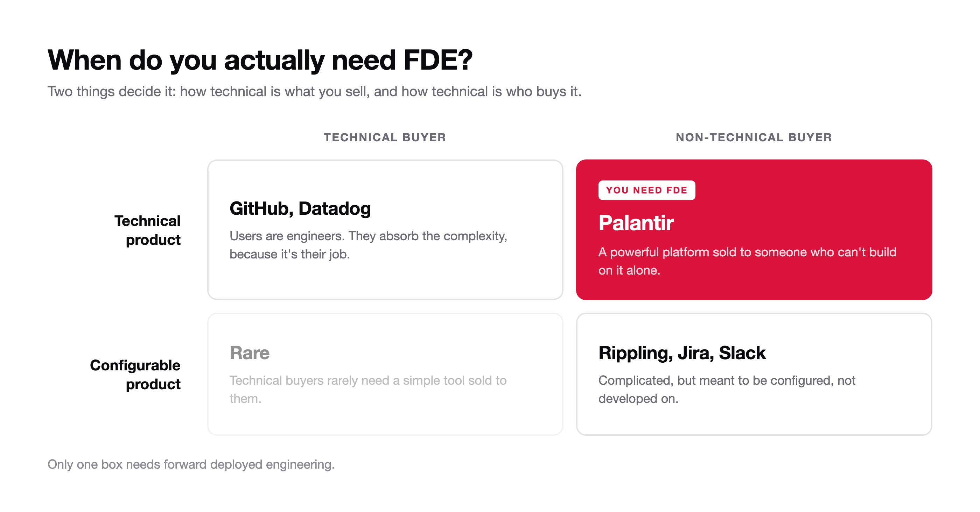The height and width of the screenshot is (512, 980).
Task: Click the 'Rippling, Jira, Slack' heading
Action: pos(682,353)
